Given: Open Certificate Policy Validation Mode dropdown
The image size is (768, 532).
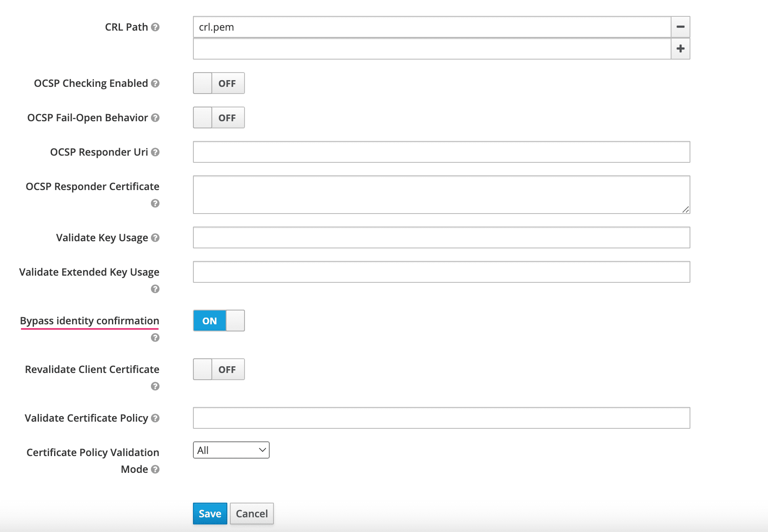Looking at the screenshot, I should 231,450.
